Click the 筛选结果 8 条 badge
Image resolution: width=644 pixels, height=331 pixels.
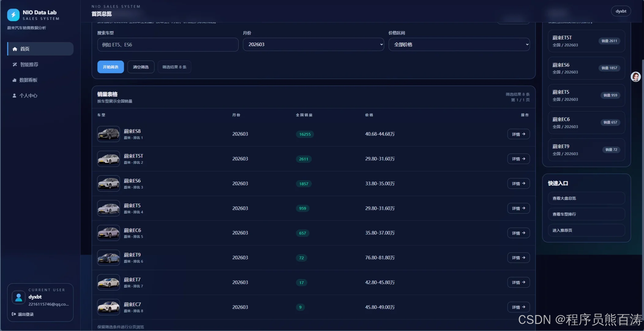tap(174, 67)
